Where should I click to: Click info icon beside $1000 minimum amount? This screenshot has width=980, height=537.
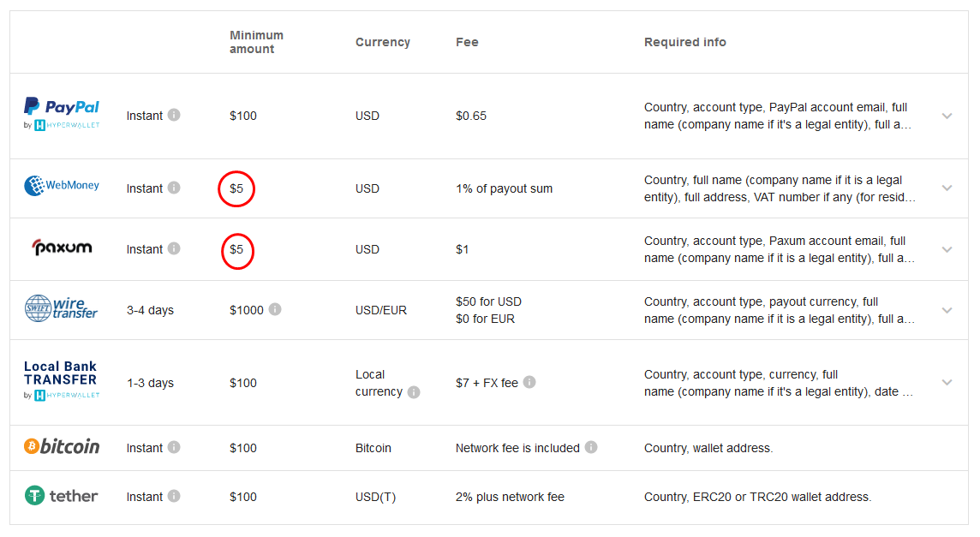[x=275, y=309]
